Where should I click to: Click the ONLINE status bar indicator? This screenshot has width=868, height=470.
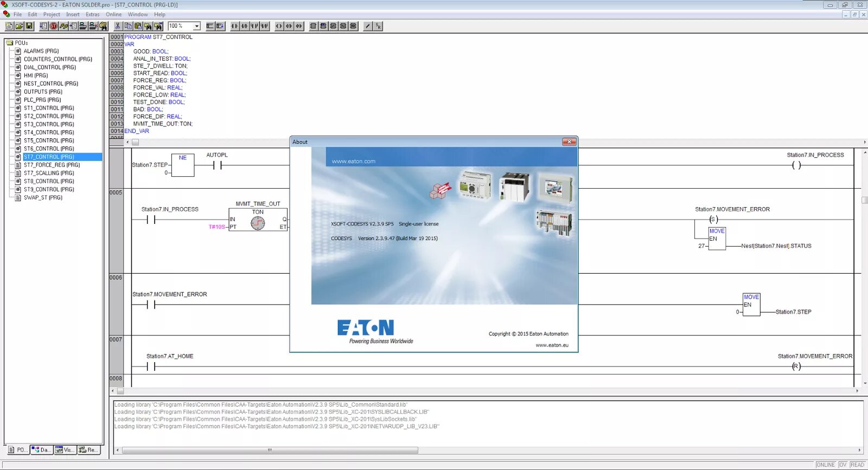coord(826,465)
